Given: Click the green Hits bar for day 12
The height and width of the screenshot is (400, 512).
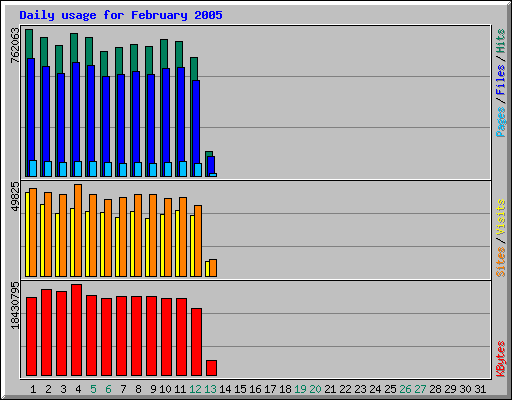Looking at the screenshot, I should [194, 69].
